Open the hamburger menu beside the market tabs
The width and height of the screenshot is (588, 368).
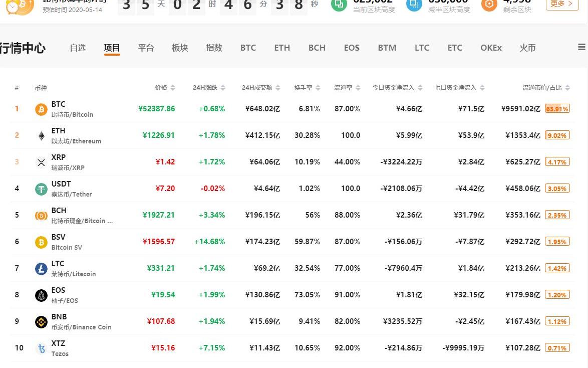click(x=581, y=47)
